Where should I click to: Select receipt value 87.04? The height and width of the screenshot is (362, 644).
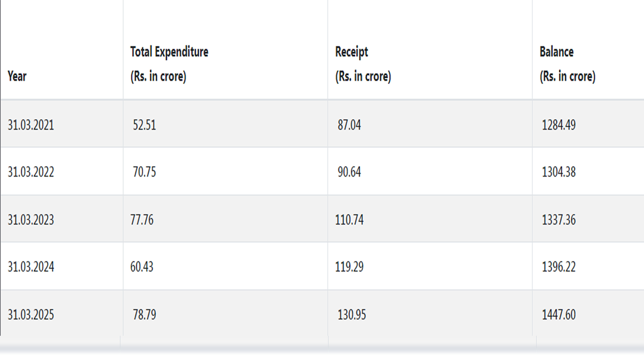(x=349, y=125)
